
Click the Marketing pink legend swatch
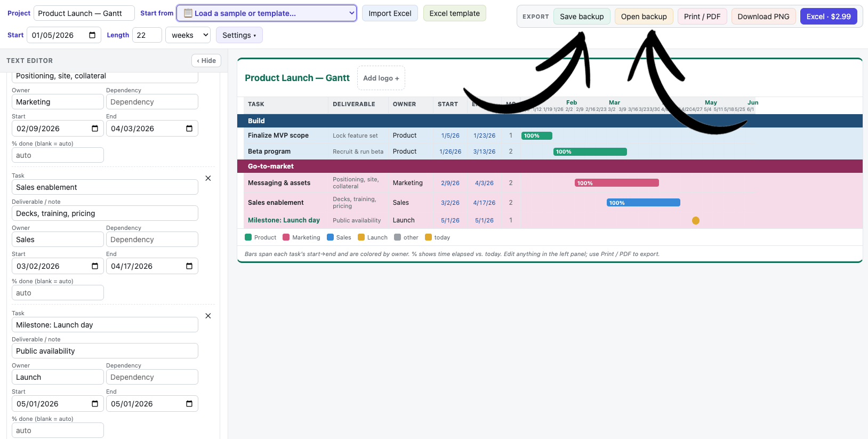click(286, 237)
